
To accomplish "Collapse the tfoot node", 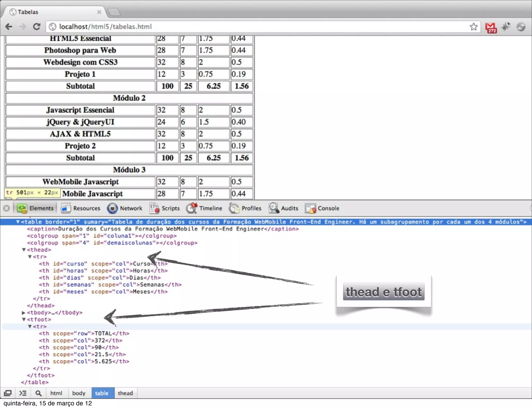I will 24,320.
